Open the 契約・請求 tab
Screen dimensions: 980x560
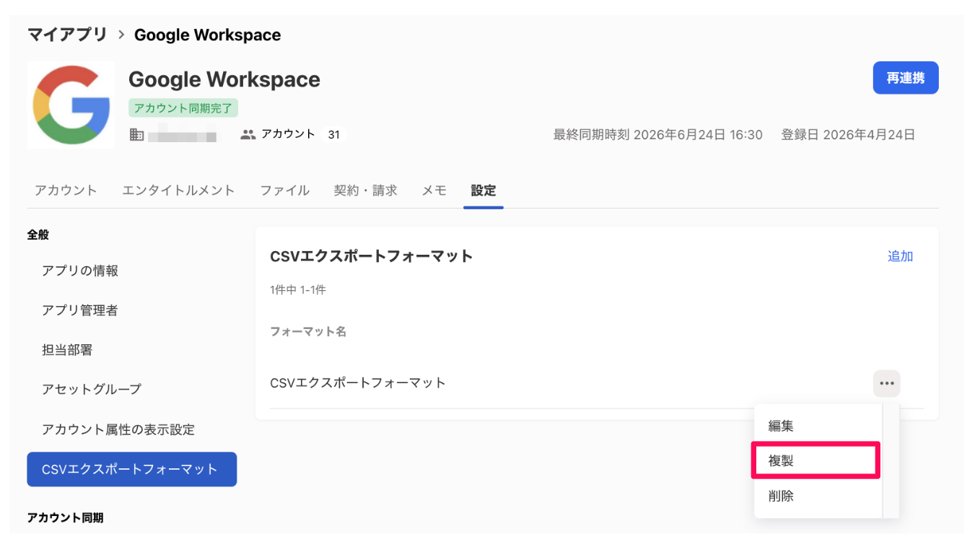click(366, 191)
